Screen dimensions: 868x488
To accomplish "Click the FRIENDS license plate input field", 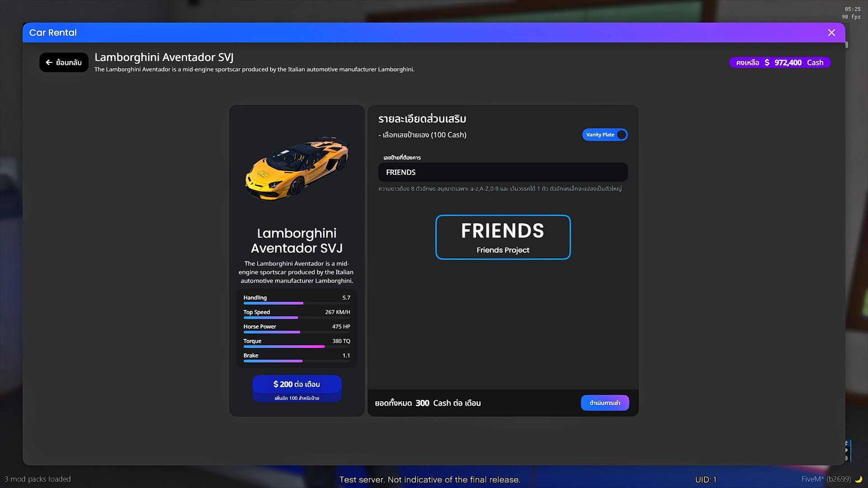I will [x=503, y=172].
